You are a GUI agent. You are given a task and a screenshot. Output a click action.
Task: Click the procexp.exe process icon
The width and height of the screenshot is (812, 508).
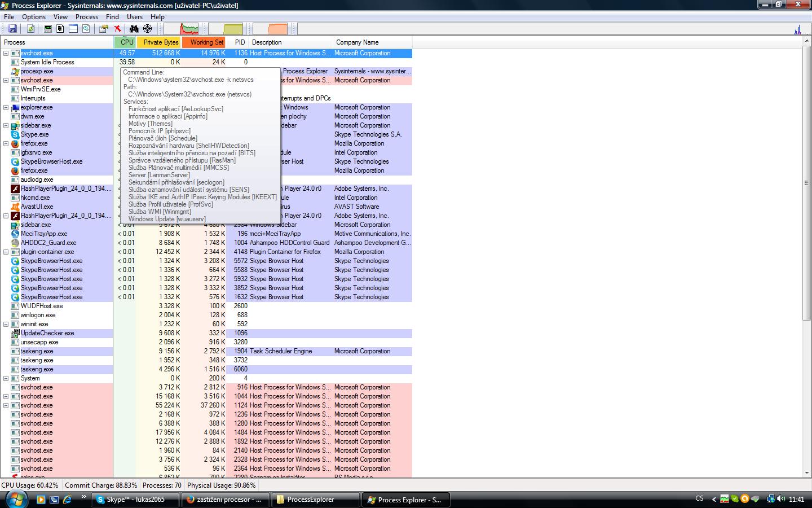pos(15,71)
